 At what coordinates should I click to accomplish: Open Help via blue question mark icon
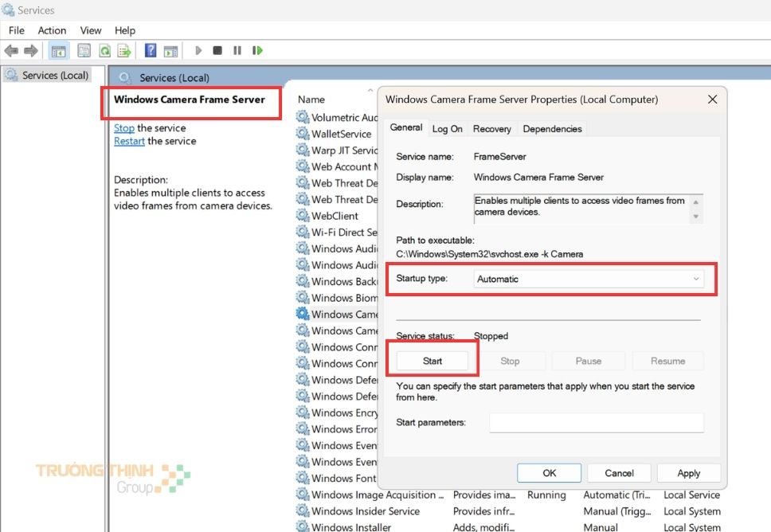(150, 51)
